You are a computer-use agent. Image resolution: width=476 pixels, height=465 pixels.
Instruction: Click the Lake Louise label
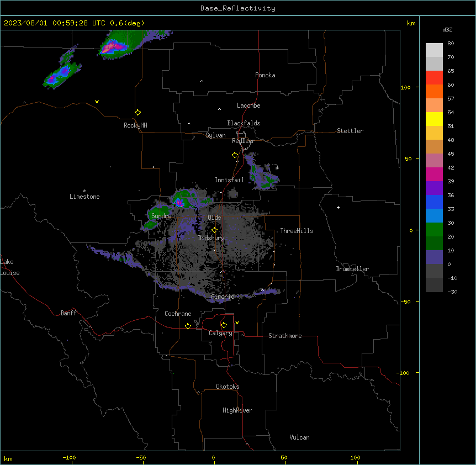point(10,267)
